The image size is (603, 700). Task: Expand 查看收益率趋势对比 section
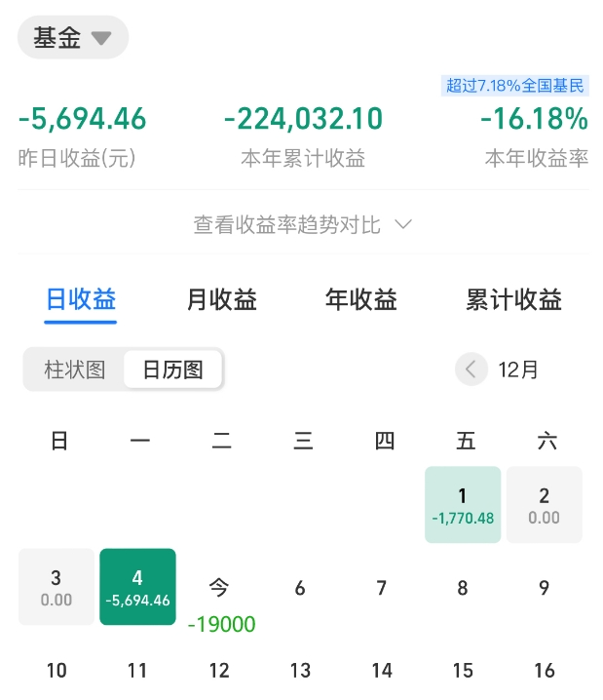(302, 224)
